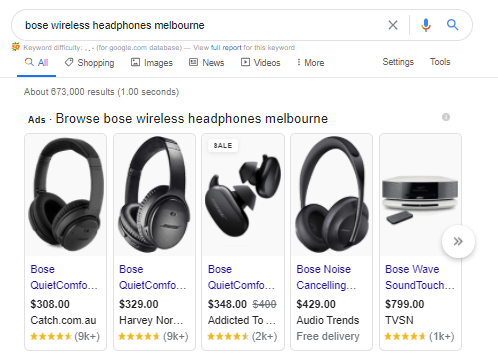Click the Harvey Norman headphones image
The width and height of the screenshot is (498, 361).
(154, 195)
